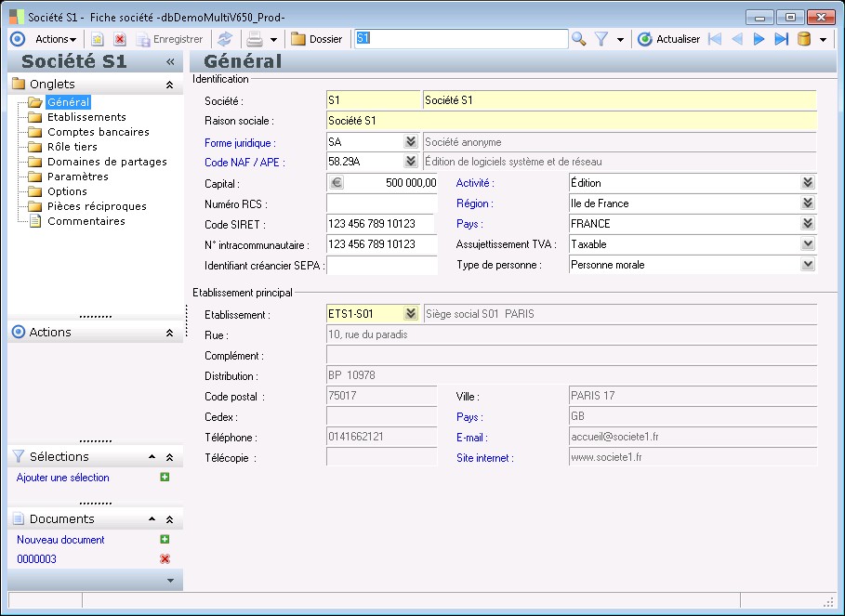Screen dimensions: 845x616
Task: Expand the Activité combo box
Action: tap(808, 183)
